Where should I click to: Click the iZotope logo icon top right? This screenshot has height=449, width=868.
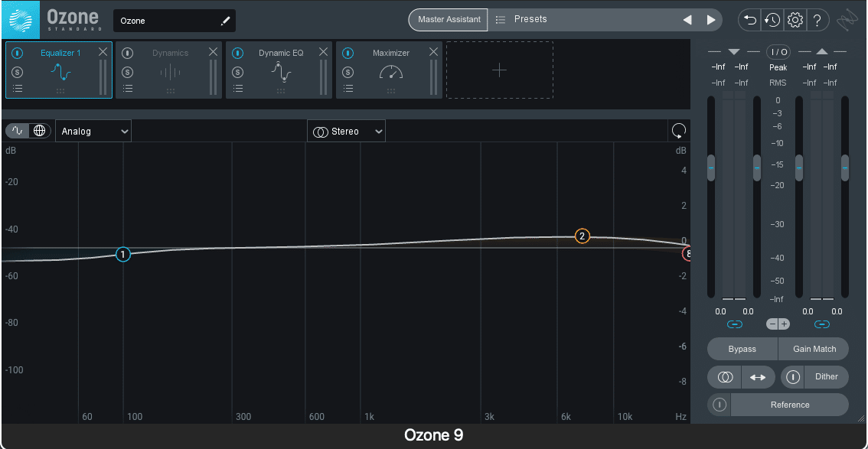[x=846, y=20]
